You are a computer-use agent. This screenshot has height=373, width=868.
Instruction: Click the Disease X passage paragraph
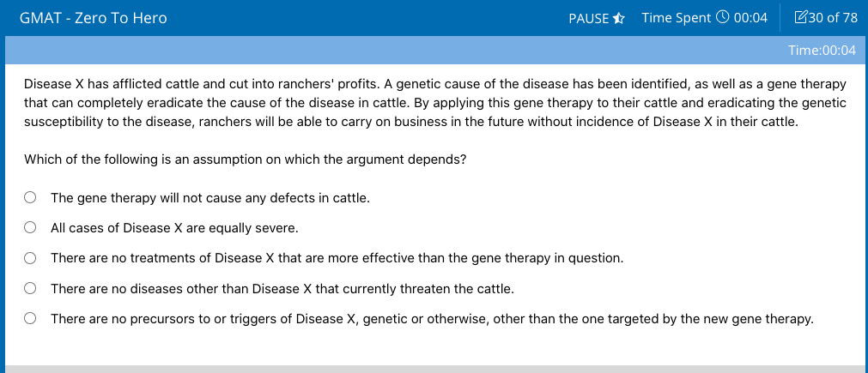(x=435, y=104)
